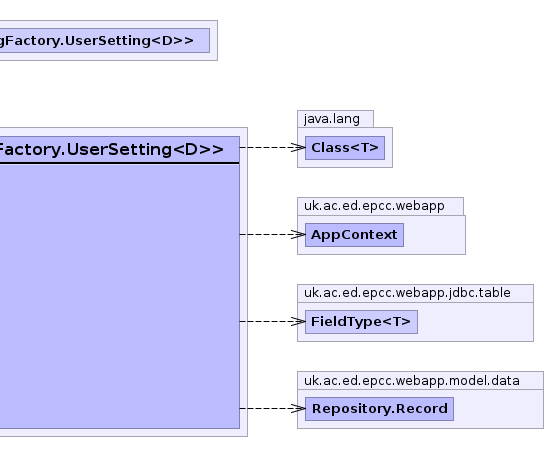Click the arrowhead beside the AppContext node
The image size is (546, 474).
(299, 235)
